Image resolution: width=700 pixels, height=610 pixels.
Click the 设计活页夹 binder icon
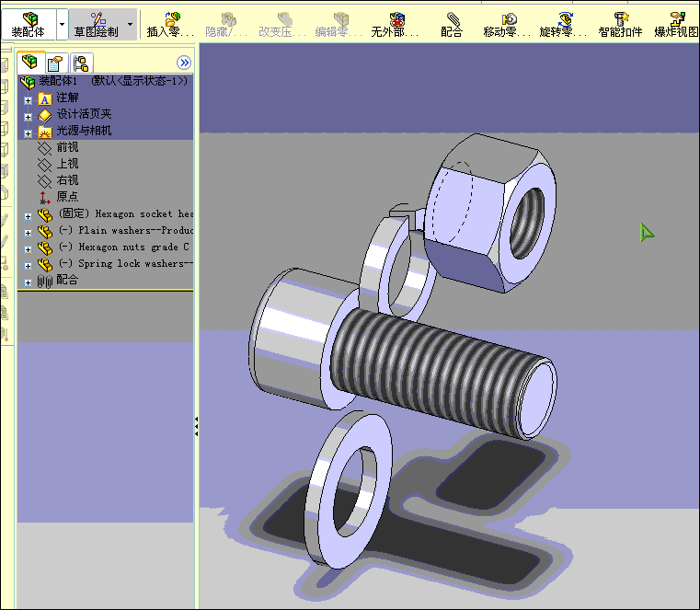(x=45, y=116)
